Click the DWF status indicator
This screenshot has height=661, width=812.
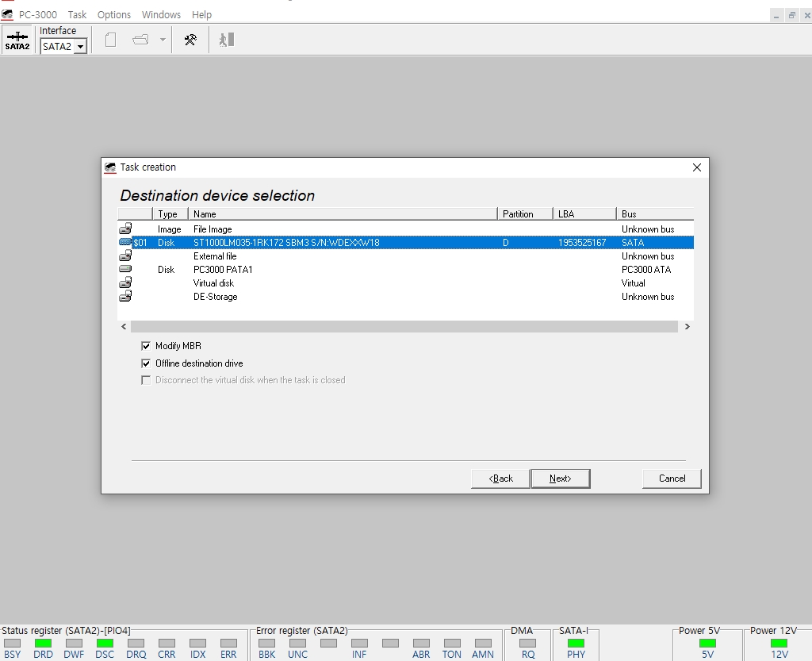click(x=74, y=643)
